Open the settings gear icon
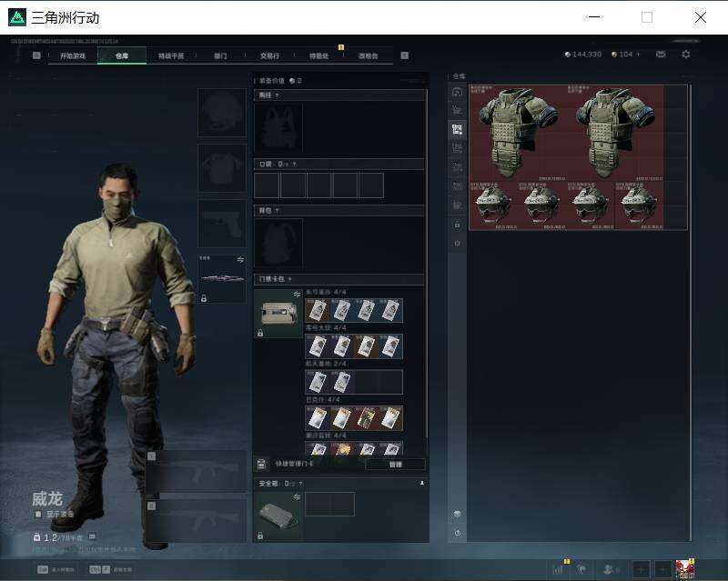728x581 pixels. 686,55
